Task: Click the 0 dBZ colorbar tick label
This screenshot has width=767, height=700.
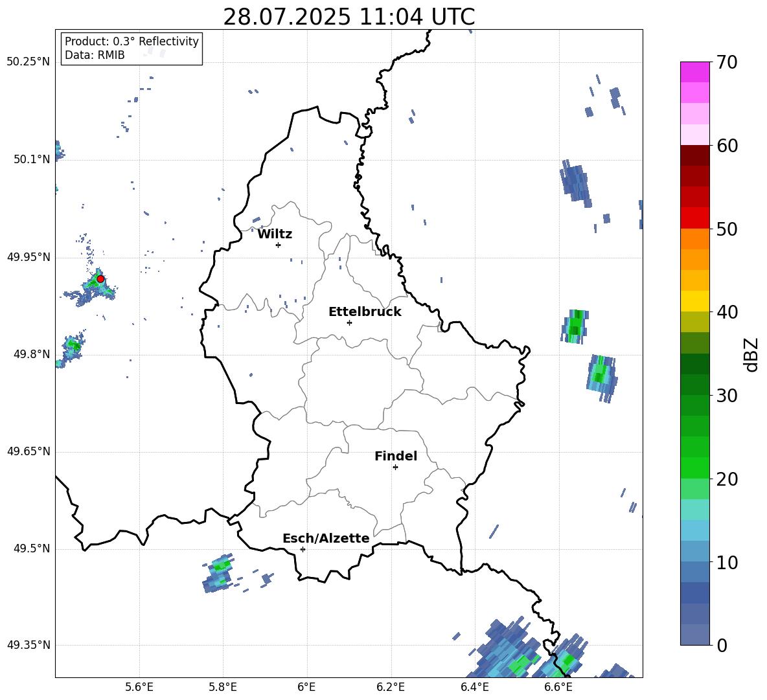Action: [722, 645]
